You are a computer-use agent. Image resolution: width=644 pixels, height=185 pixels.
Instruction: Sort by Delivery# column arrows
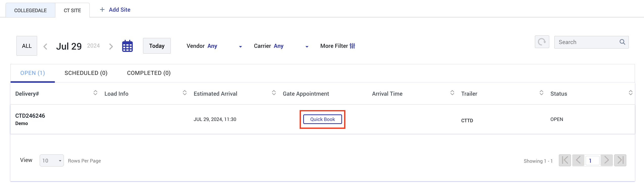point(95,93)
